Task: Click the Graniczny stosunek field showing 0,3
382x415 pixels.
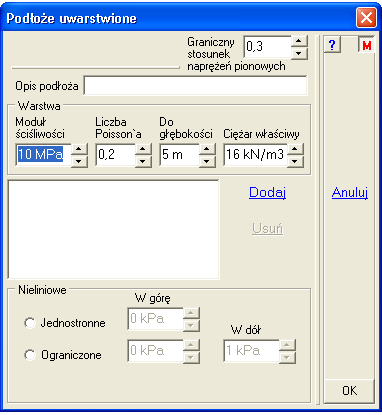Action: click(268, 47)
